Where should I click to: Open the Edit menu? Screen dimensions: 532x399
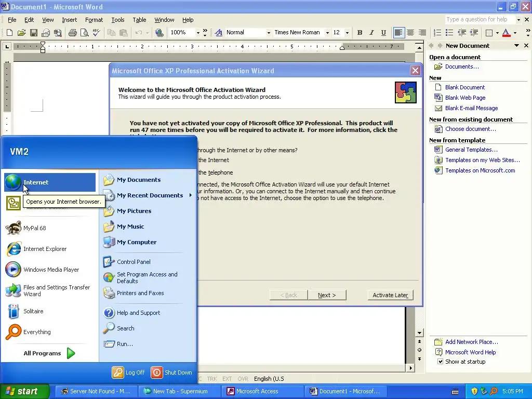[x=29, y=20]
